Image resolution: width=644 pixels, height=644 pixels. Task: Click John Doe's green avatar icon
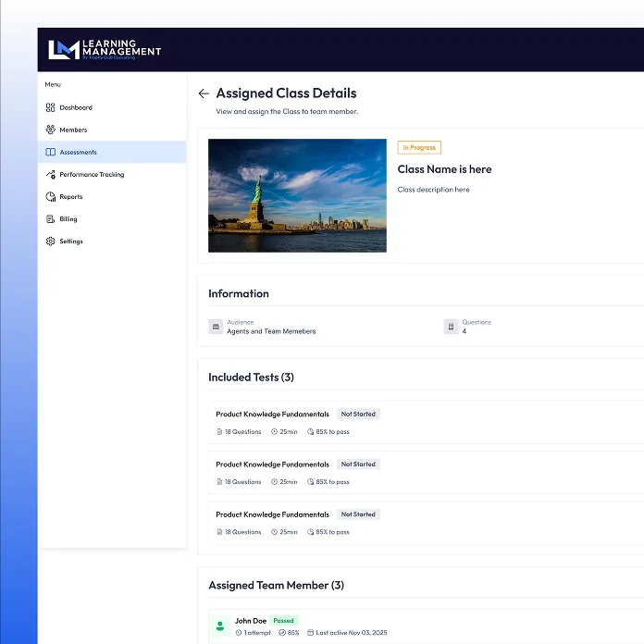point(220,625)
